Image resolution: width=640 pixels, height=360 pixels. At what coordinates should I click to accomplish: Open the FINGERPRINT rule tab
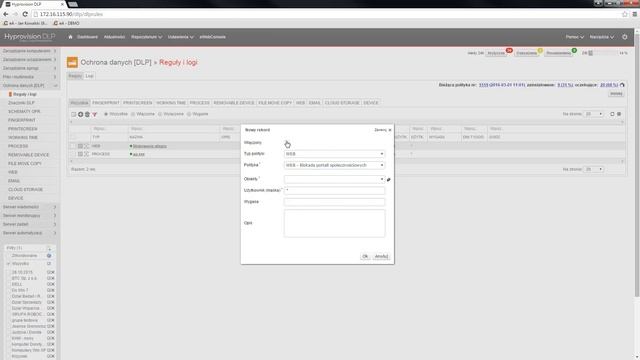point(106,103)
